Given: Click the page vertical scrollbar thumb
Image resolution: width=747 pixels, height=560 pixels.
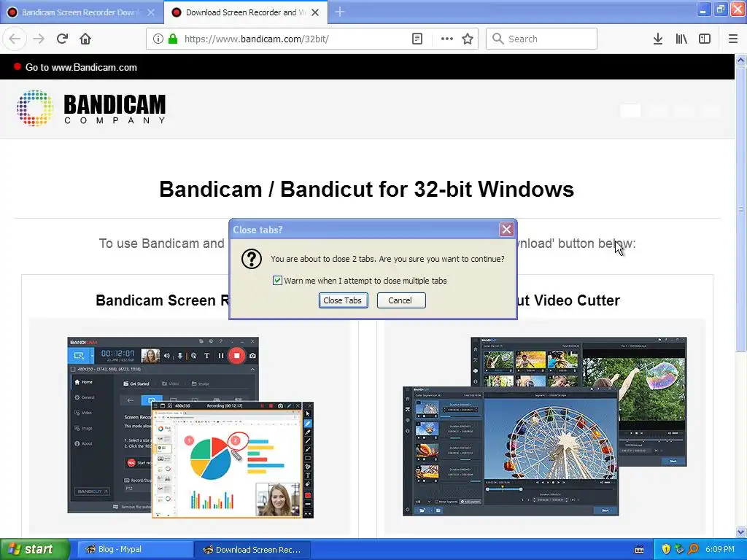Looking at the screenshot, I should click(x=740, y=209).
